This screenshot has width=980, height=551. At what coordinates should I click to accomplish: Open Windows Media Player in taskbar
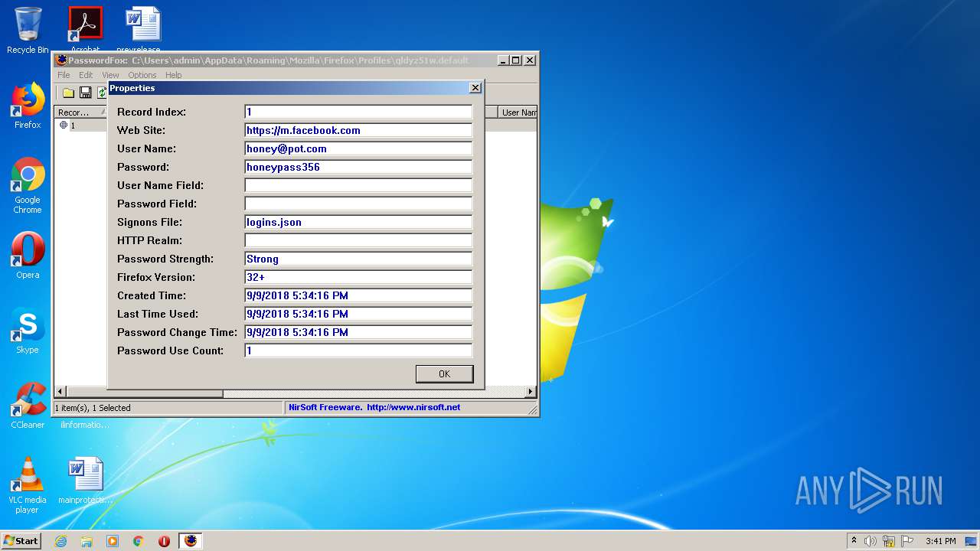point(113,541)
